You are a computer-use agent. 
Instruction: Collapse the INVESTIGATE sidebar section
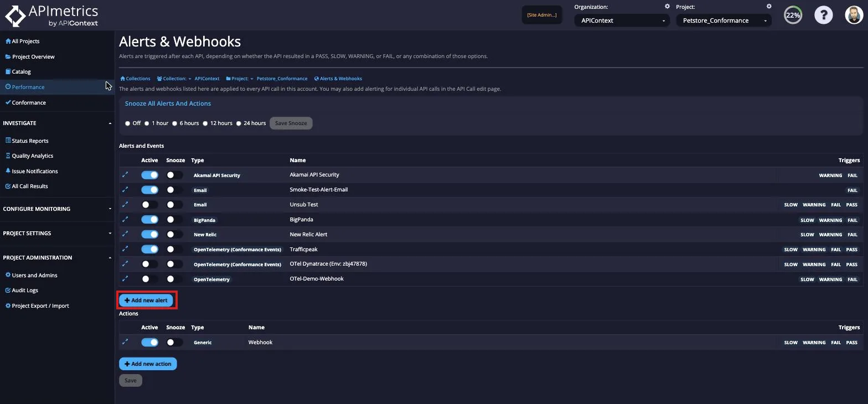tap(57, 123)
